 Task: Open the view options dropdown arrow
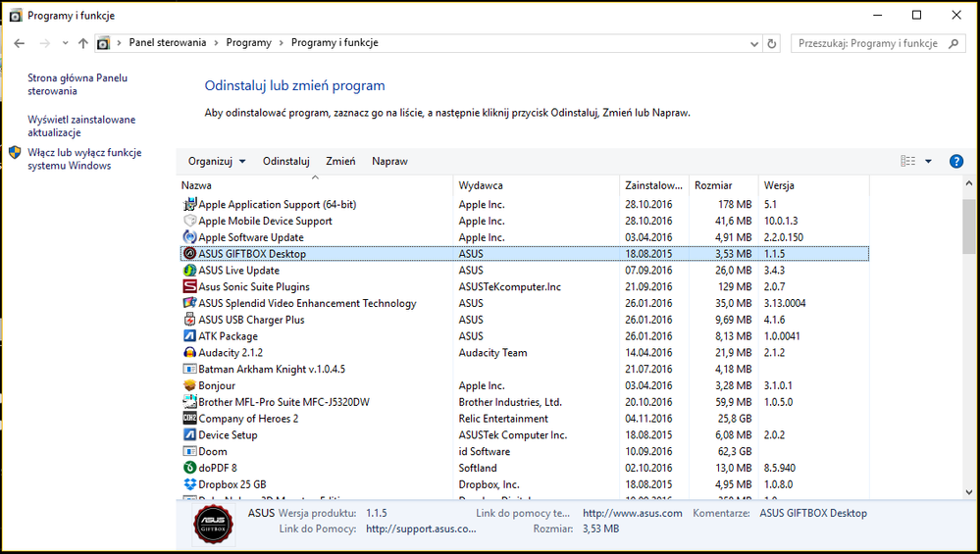coord(928,161)
